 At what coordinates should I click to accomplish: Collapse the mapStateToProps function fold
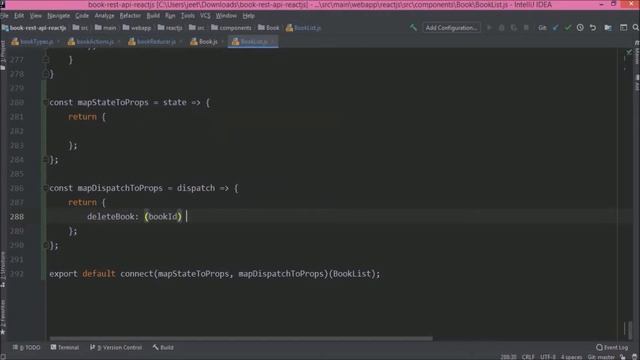click(45, 102)
